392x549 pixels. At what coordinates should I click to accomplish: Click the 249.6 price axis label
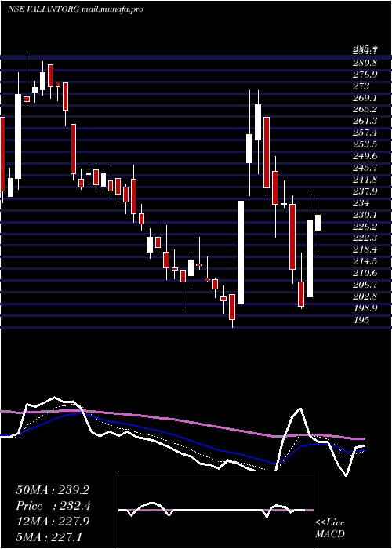366,156
